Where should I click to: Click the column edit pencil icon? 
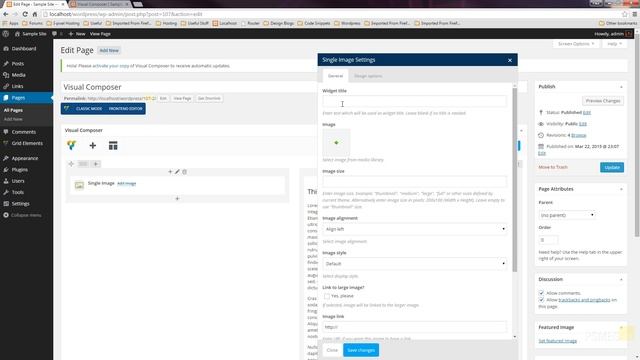click(177, 172)
